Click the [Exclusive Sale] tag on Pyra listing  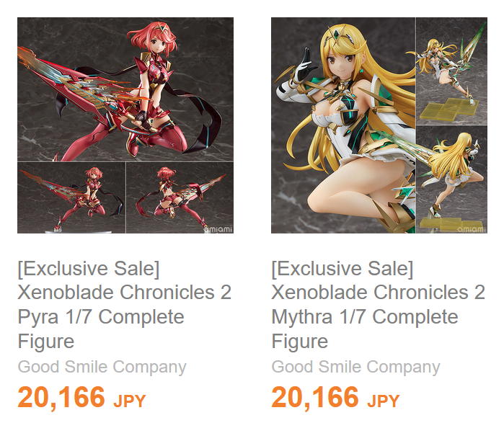coord(89,269)
